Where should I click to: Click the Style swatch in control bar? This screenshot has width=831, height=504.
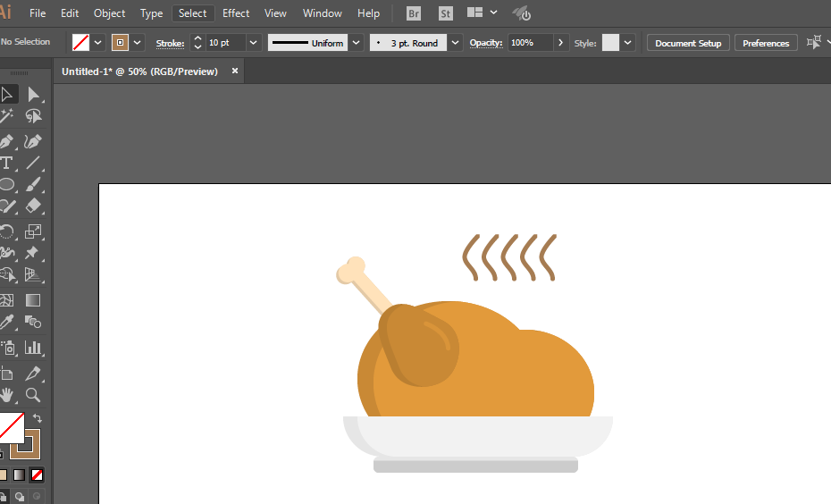(610, 43)
